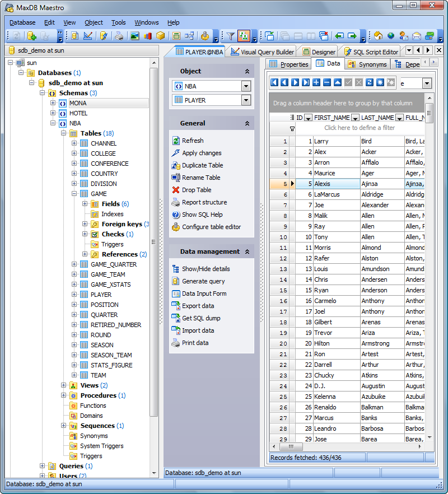448x494 pixels.
Task: Select the Create Database icon with green plus
Action: tap(31, 36)
